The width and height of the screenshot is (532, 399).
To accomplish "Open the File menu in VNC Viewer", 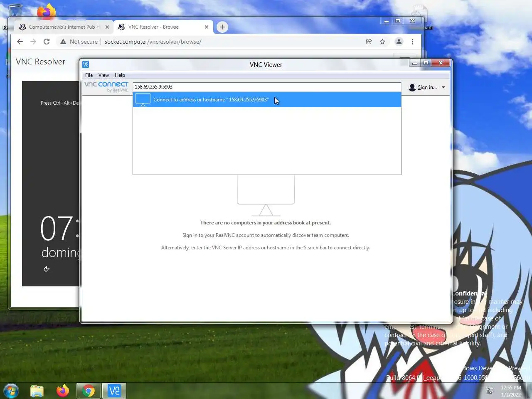I will [89, 75].
